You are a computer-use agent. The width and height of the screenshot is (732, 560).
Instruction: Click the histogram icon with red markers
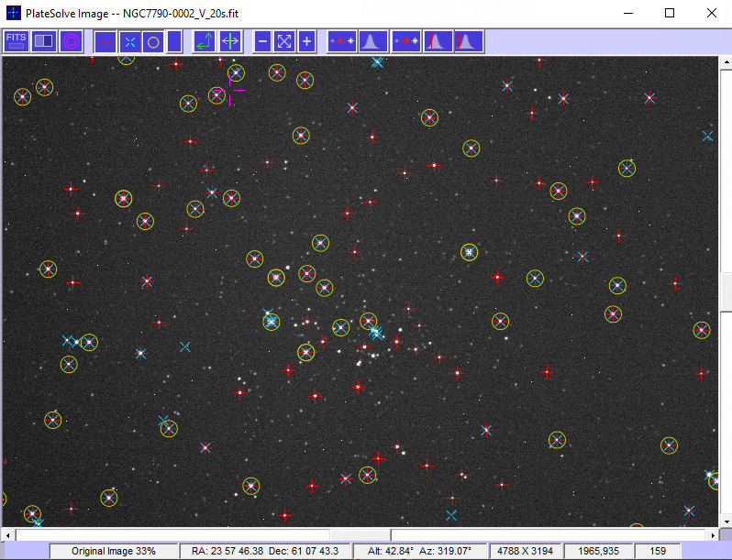(438, 41)
